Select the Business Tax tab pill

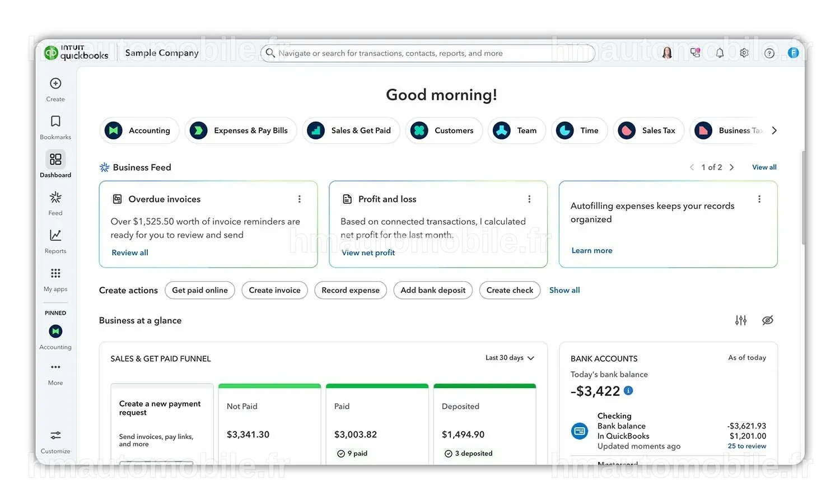pyautogui.click(x=728, y=130)
